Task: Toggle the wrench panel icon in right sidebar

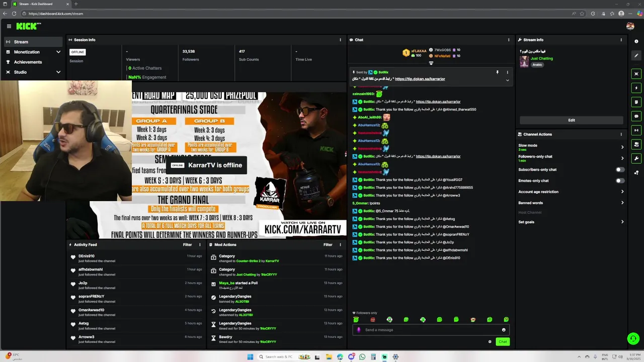Action: click(636, 158)
